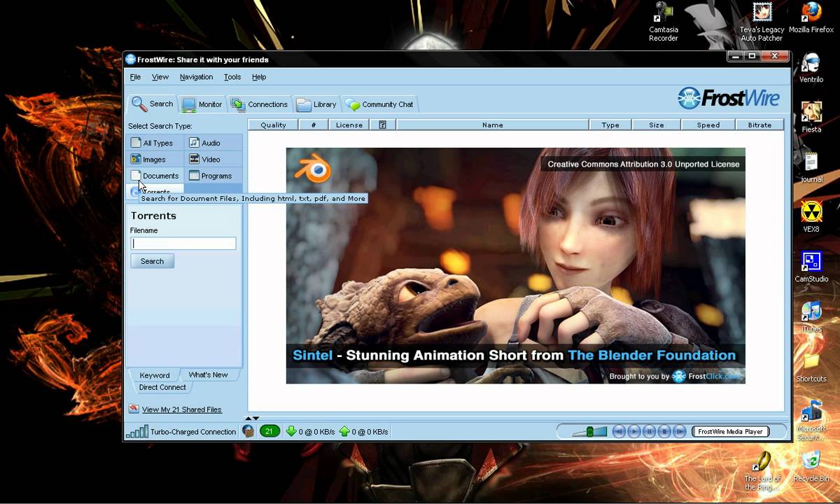The height and width of the screenshot is (504, 840).
Task: Click the media player next track button
Action: tap(680, 431)
